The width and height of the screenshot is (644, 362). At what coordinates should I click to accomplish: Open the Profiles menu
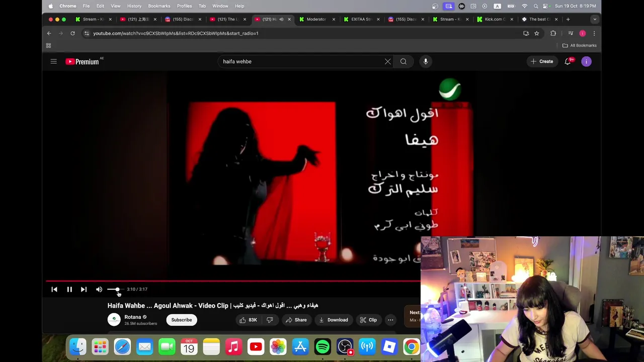tap(184, 6)
